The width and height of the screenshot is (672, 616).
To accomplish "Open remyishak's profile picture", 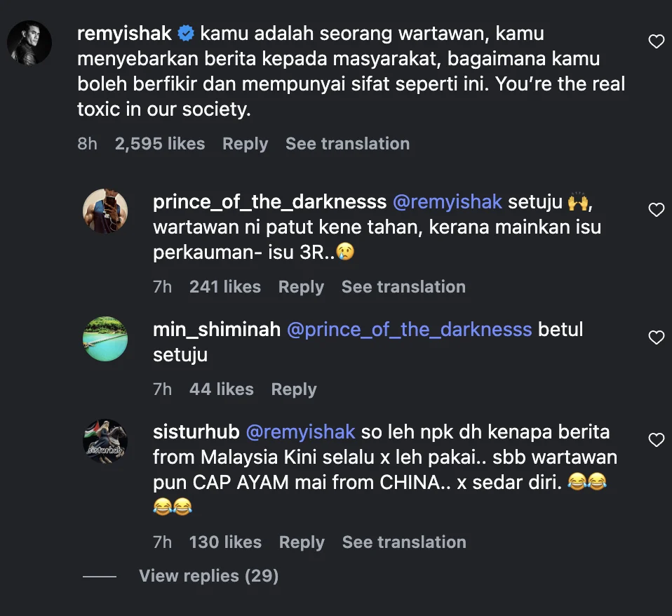I will [x=29, y=42].
